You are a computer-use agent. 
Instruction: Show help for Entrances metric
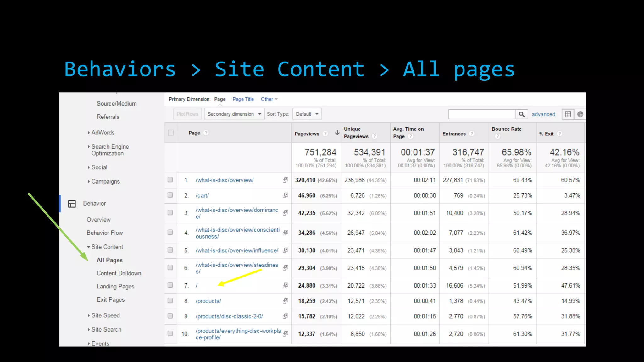[x=472, y=134]
